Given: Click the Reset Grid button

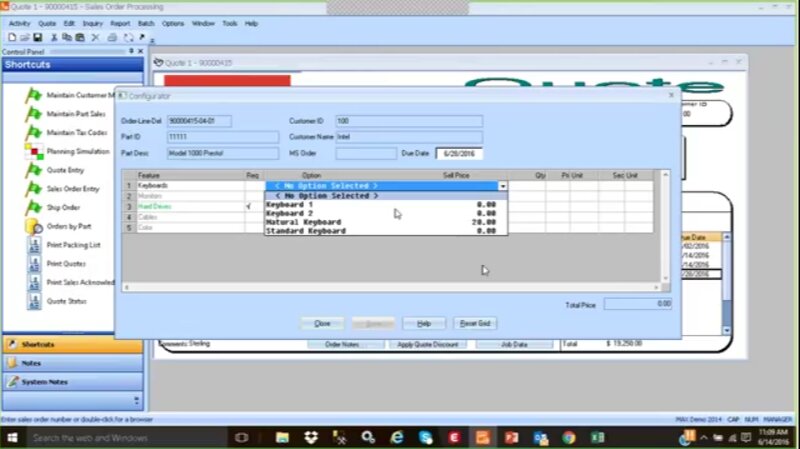Looking at the screenshot, I should (475, 323).
